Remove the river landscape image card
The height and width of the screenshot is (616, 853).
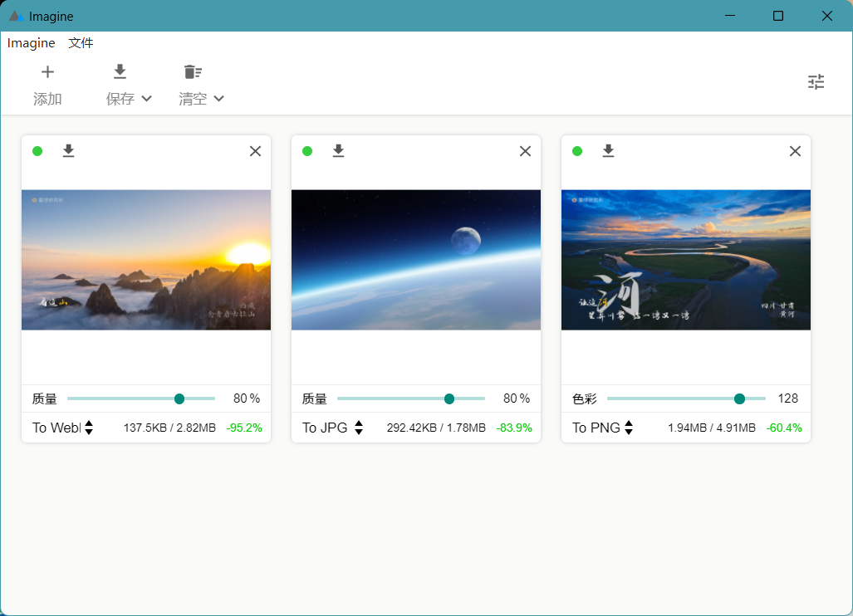pos(795,151)
